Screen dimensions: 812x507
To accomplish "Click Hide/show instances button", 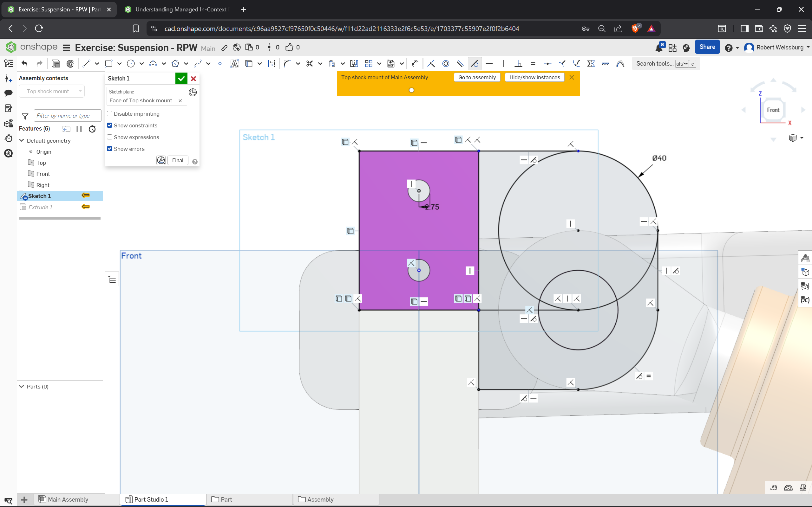I will 534,77.
